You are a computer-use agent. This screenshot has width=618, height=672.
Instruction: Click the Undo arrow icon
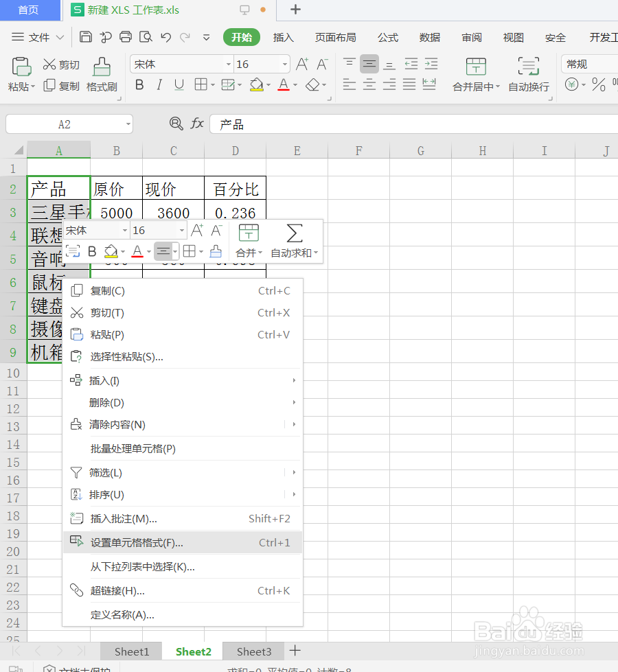tap(164, 37)
